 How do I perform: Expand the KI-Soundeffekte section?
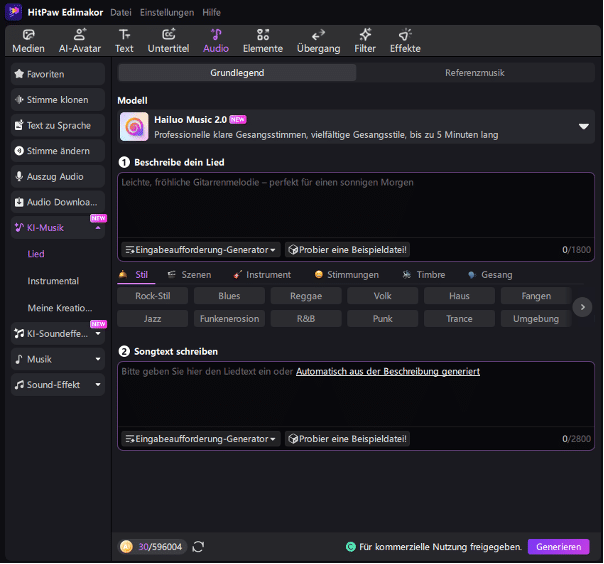coord(98,334)
